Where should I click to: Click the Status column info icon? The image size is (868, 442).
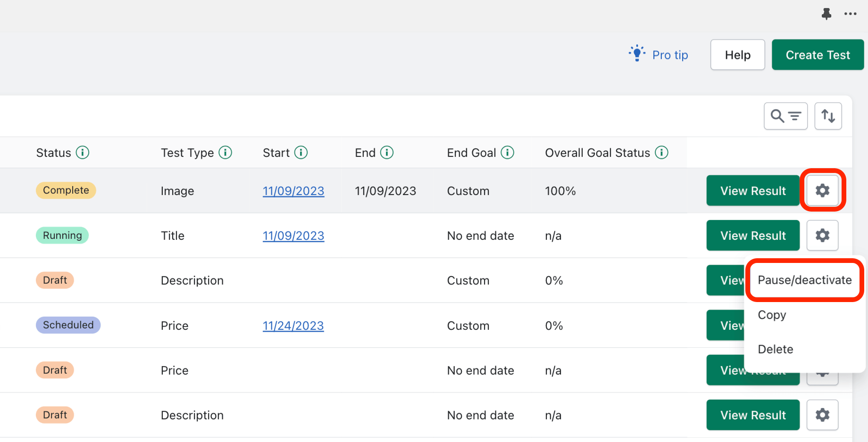coord(83,153)
